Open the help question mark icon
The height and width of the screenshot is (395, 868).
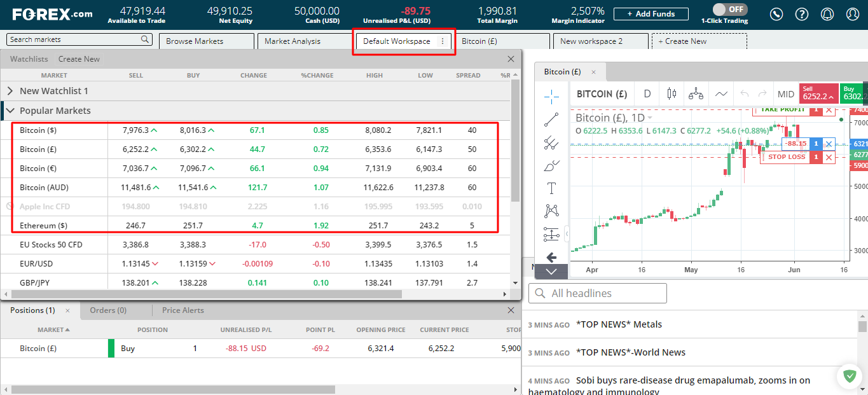point(802,14)
